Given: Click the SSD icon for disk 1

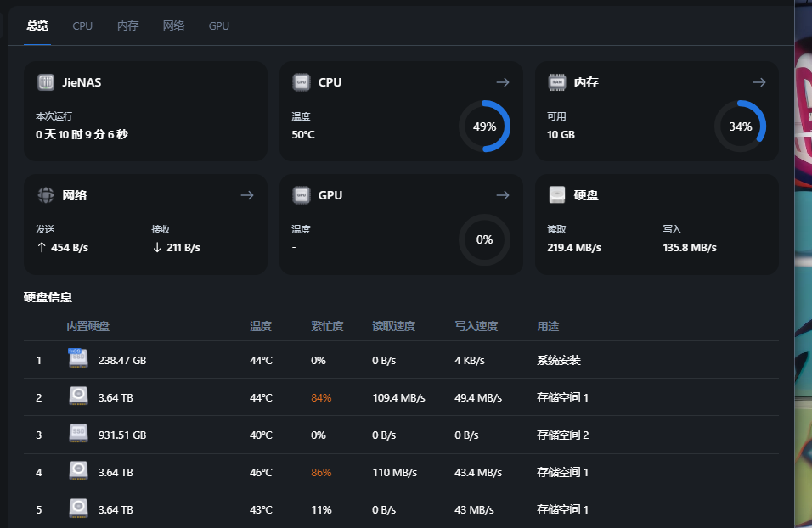Looking at the screenshot, I should point(78,359).
